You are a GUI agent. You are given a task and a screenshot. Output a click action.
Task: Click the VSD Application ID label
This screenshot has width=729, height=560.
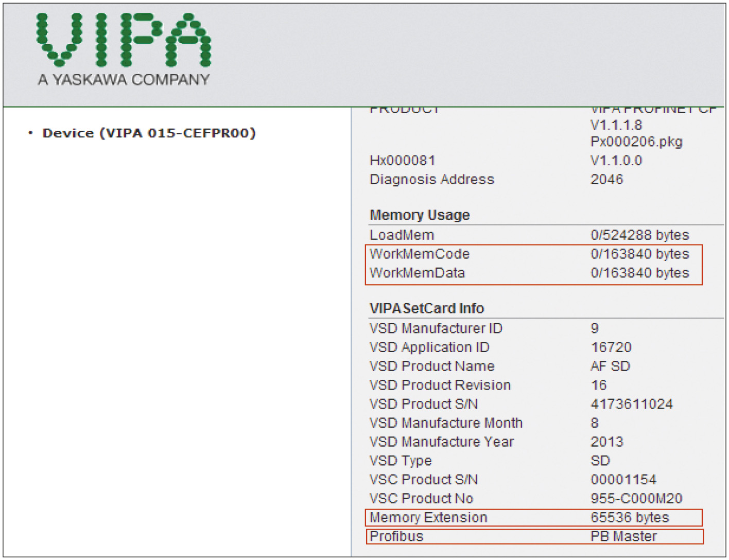point(429,347)
